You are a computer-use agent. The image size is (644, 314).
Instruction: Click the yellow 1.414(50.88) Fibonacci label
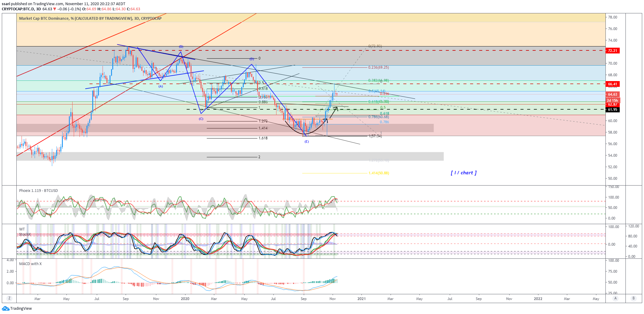[378, 173]
